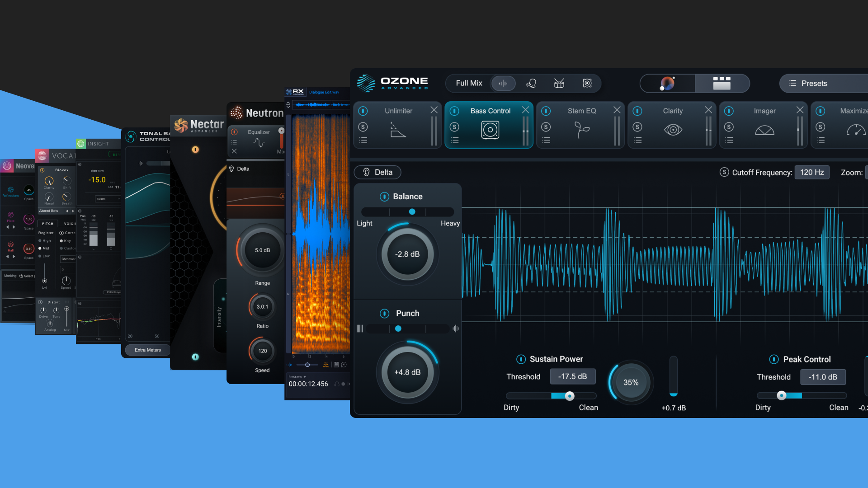Click the Delta button in Ozone

point(377,172)
